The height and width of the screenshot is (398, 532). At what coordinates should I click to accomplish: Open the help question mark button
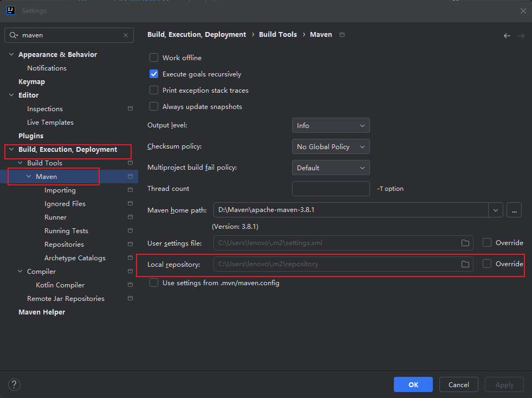(14, 385)
